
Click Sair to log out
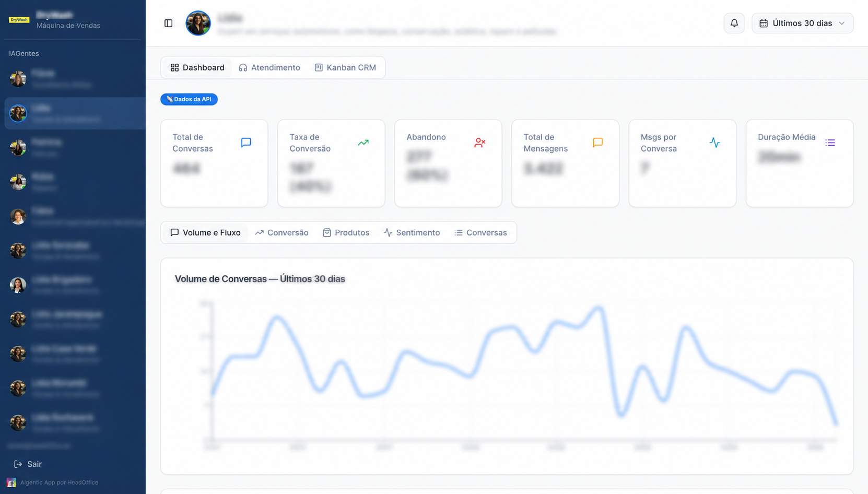[x=28, y=464]
